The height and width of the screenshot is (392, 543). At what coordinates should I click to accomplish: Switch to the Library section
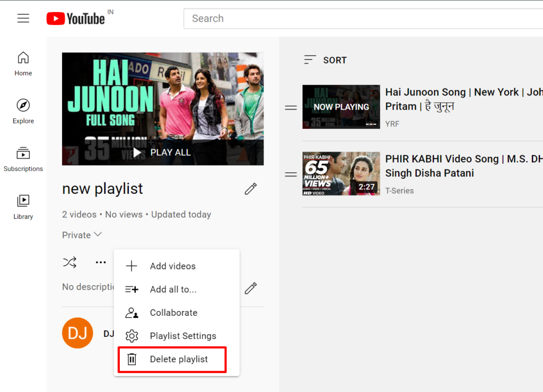(x=23, y=207)
